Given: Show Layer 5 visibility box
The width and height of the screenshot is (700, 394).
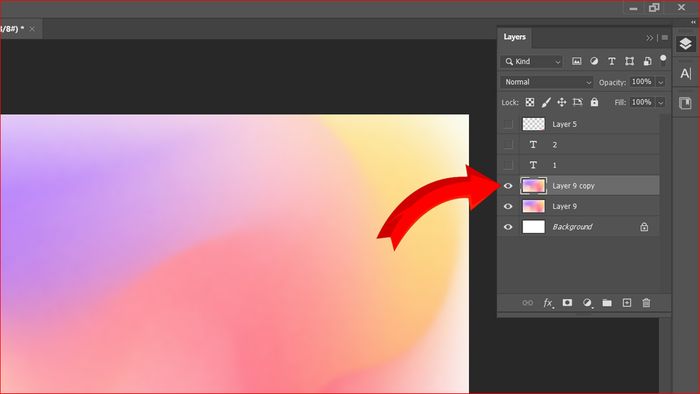Looking at the screenshot, I should click(508, 124).
